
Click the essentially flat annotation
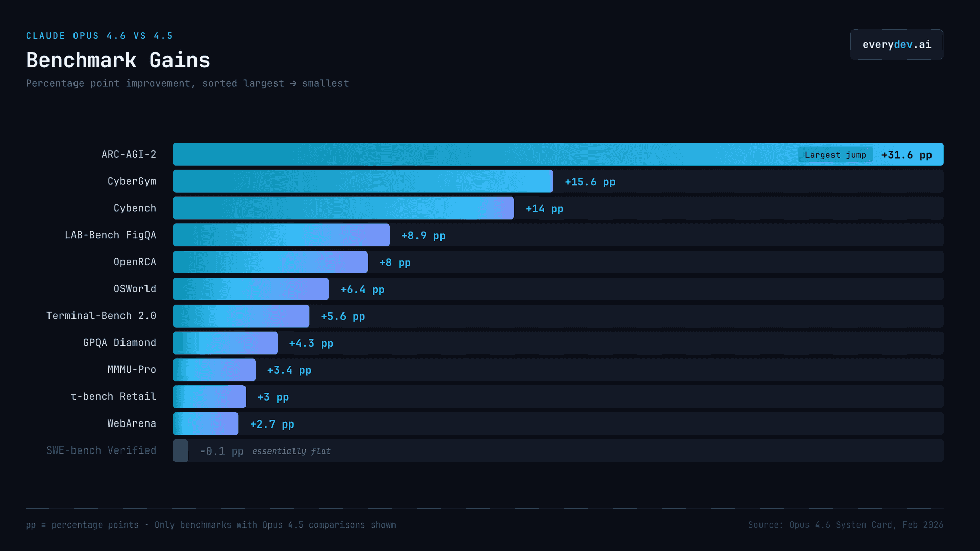291,451
